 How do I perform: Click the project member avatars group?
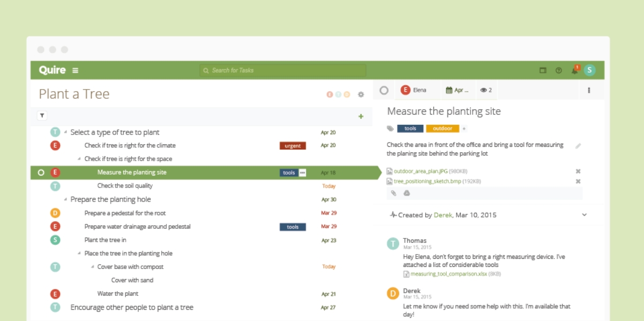338,94
